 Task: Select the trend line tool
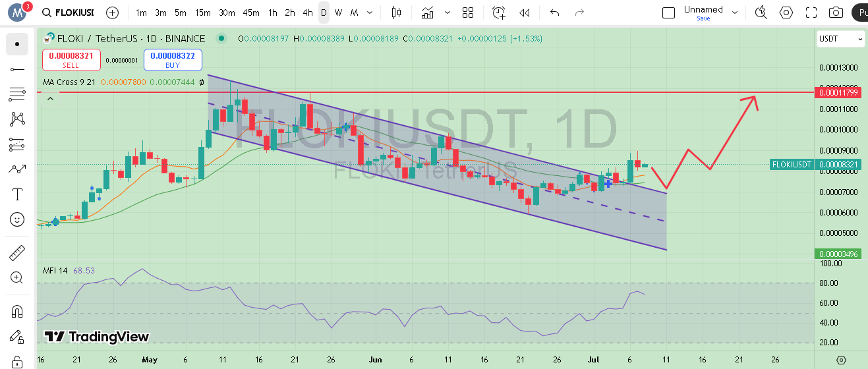[17, 69]
